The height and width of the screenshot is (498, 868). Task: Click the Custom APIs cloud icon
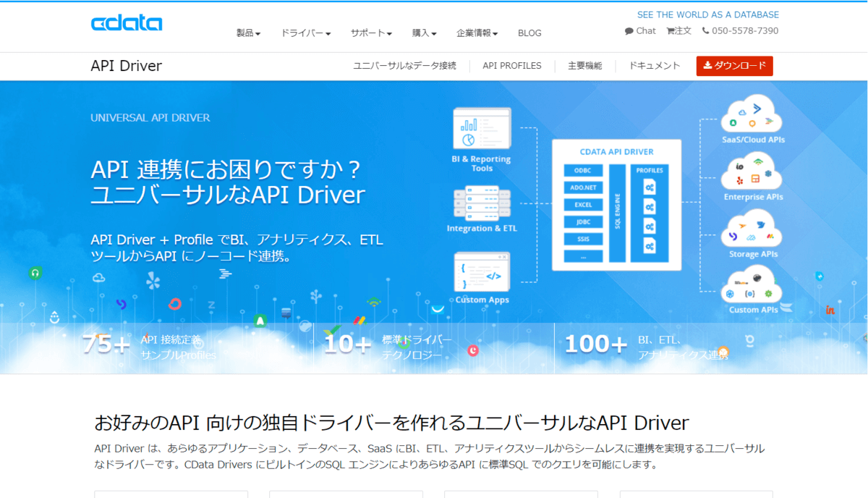pos(752,284)
